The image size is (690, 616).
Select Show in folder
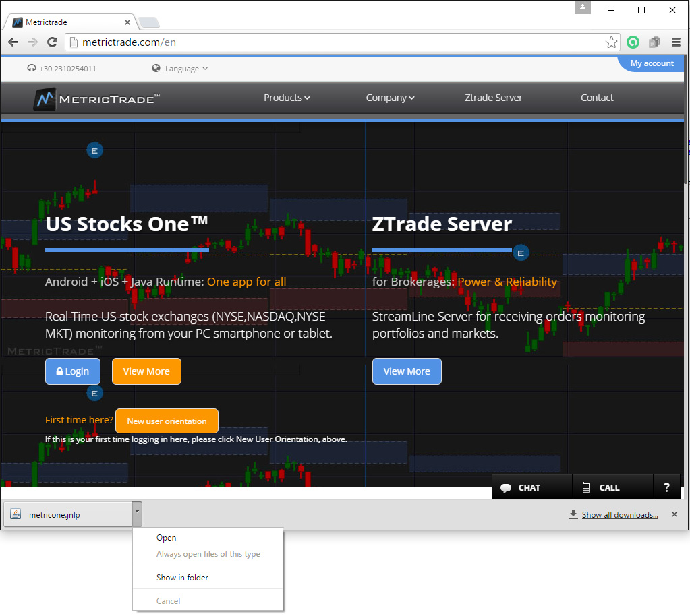208,578
